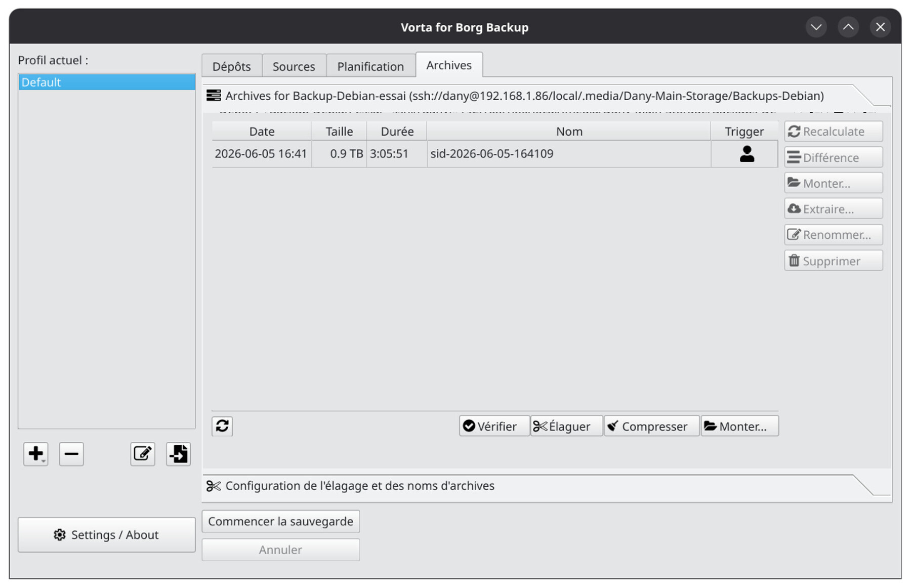Edit profile name using the pencil icon
This screenshot has width=911, height=588.
(x=143, y=454)
